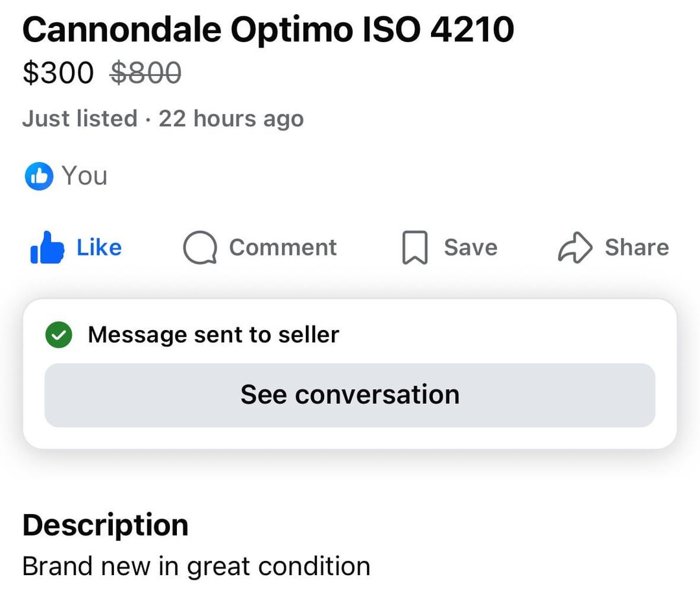The image size is (700, 590).
Task: Click the blue thumbs-up Like icon
Action: coord(47,248)
